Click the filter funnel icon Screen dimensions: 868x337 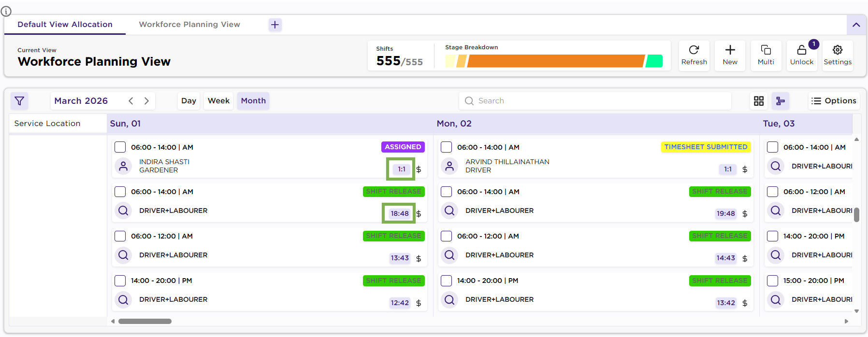(19, 101)
